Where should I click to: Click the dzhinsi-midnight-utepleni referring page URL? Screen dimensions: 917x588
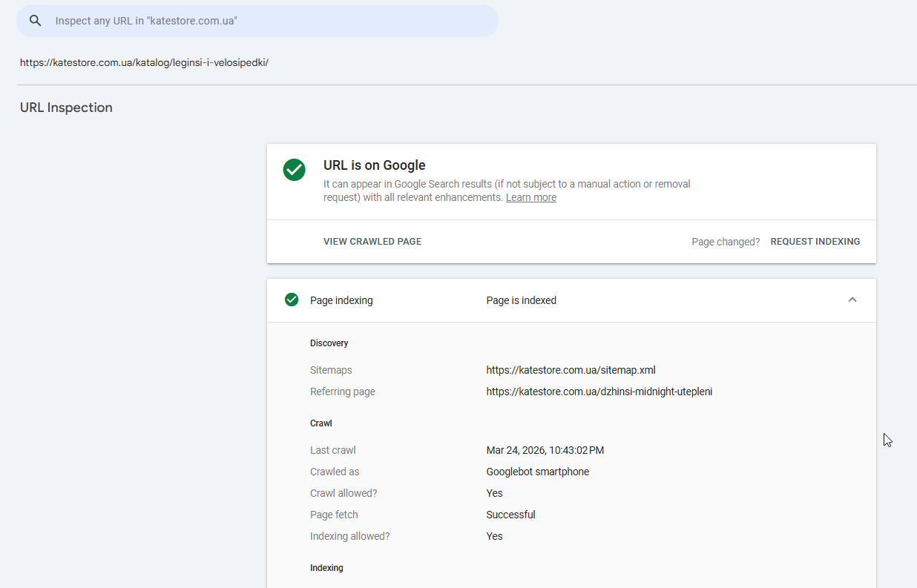[599, 392]
